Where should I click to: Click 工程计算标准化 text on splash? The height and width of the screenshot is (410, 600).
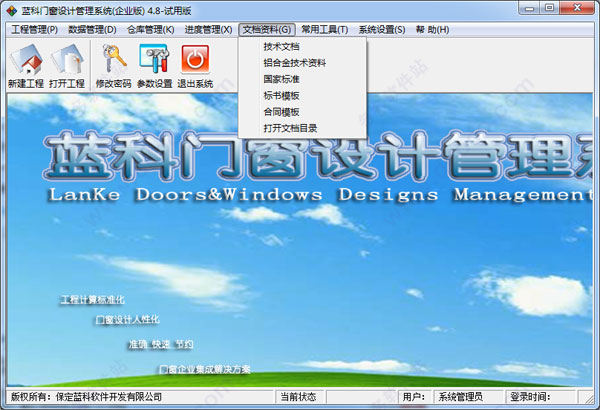93,300
